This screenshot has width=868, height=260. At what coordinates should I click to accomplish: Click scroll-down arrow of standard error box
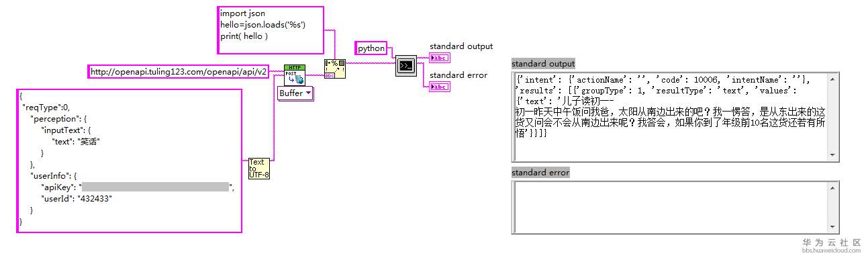click(x=833, y=226)
